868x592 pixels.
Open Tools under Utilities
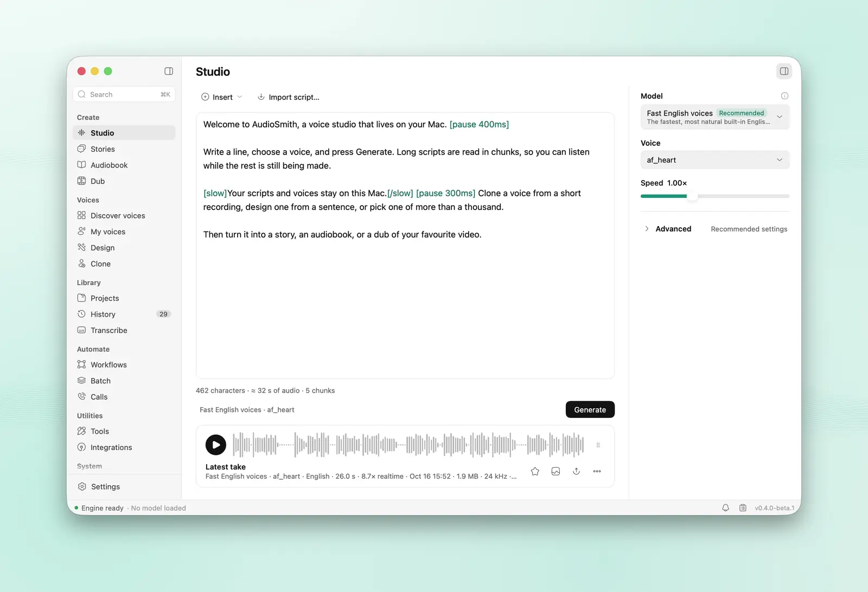(124, 432)
